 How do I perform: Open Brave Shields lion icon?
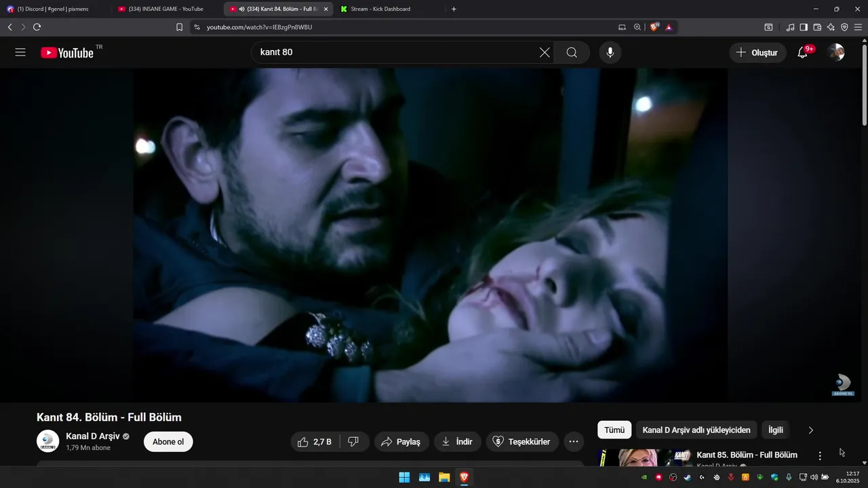(x=654, y=27)
